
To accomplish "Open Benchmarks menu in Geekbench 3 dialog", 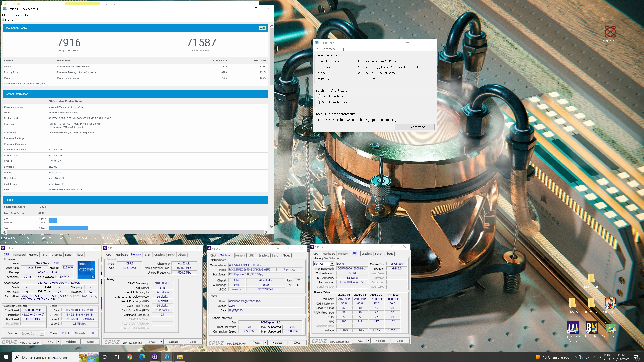I will click(x=329, y=49).
